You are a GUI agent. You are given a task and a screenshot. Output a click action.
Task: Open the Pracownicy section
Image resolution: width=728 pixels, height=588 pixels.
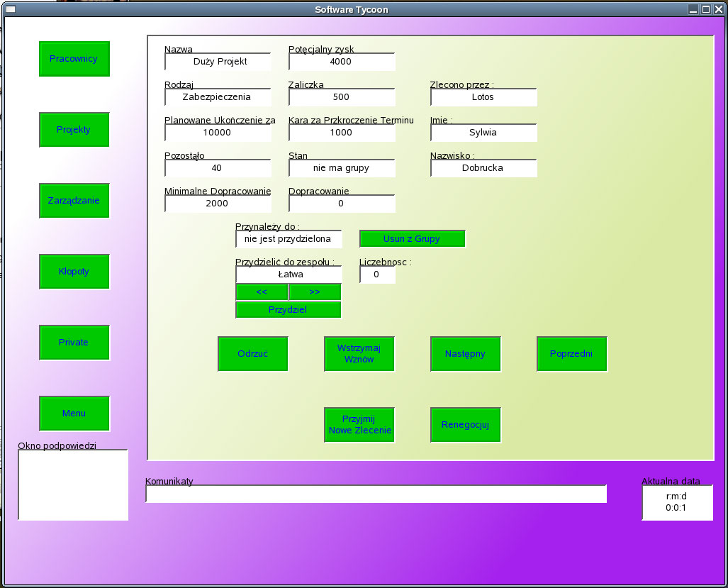click(x=74, y=59)
